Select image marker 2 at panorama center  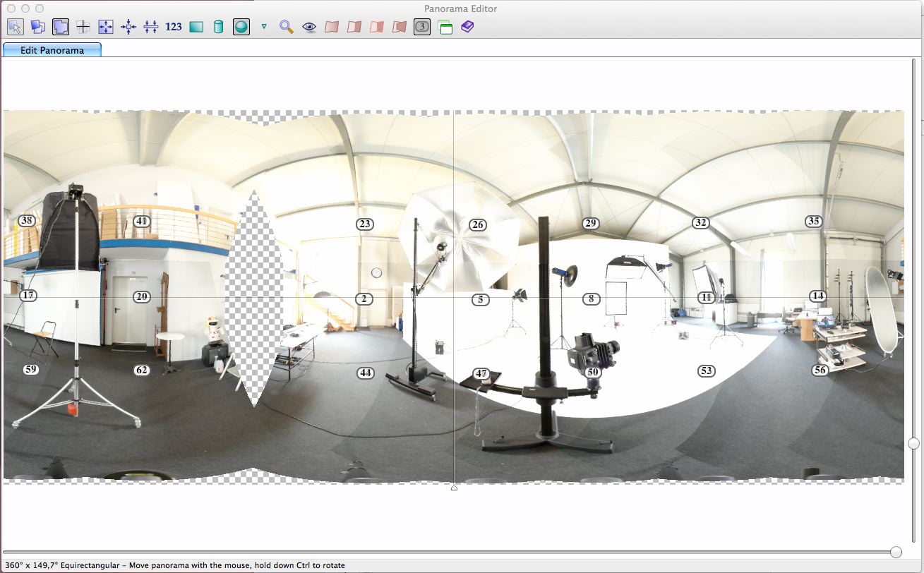(364, 299)
